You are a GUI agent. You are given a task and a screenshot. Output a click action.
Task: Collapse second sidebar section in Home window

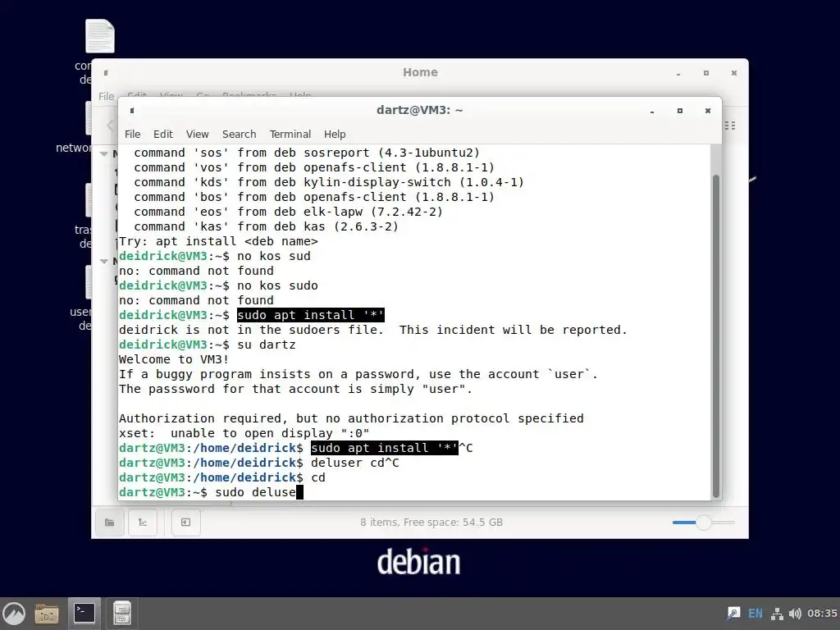[104, 262]
